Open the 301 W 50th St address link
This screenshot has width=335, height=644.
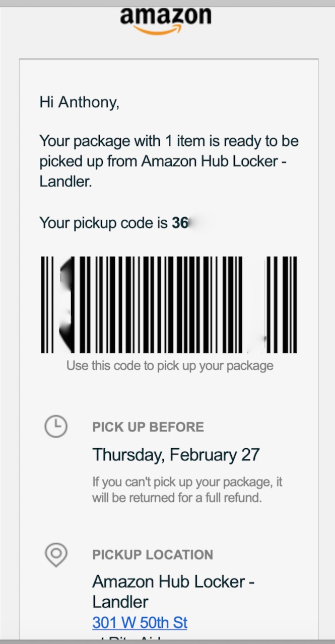tap(140, 623)
